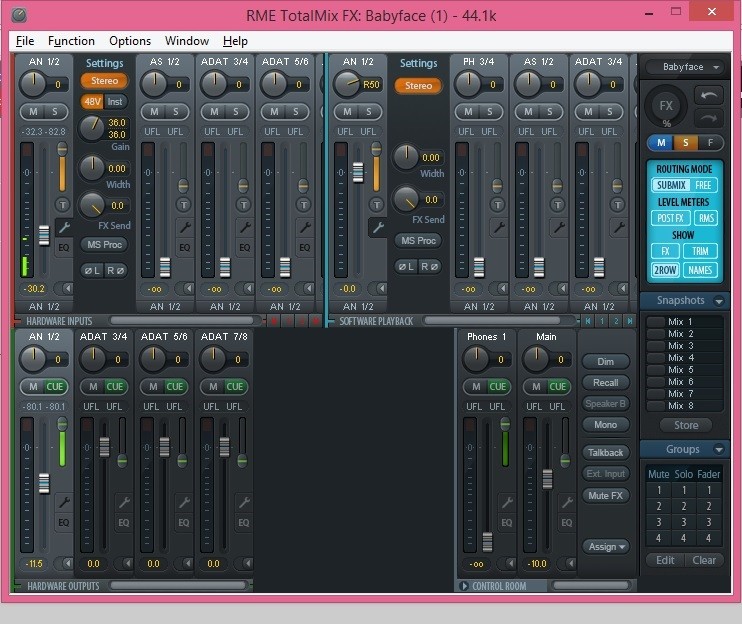Toggle global Mute M button
The width and height of the screenshot is (742, 624).
coord(662,142)
